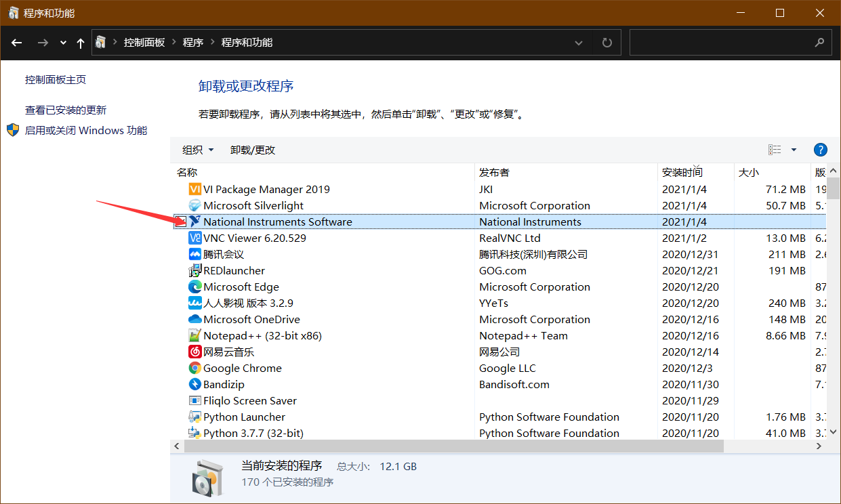Image resolution: width=841 pixels, height=504 pixels.
Task: Go up one level with up arrow
Action: pos(81,43)
